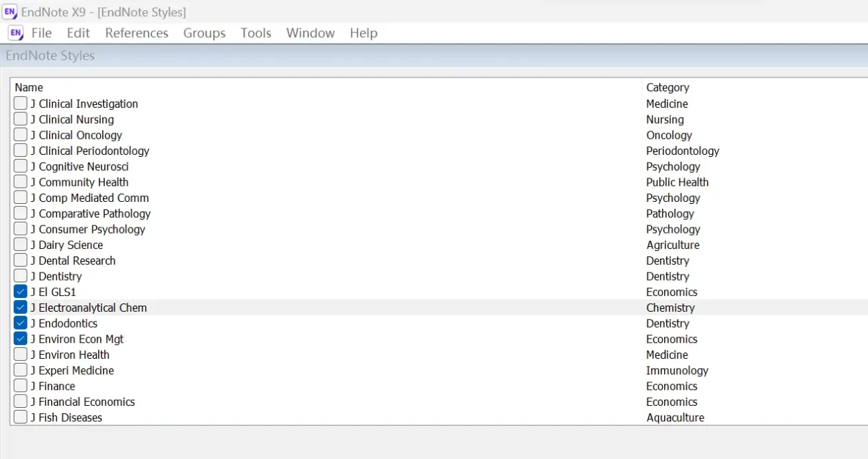868x459 pixels.
Task: Check the J Experi Medicine checkbox
Action: pyautogui.click(x=21, y=370)
